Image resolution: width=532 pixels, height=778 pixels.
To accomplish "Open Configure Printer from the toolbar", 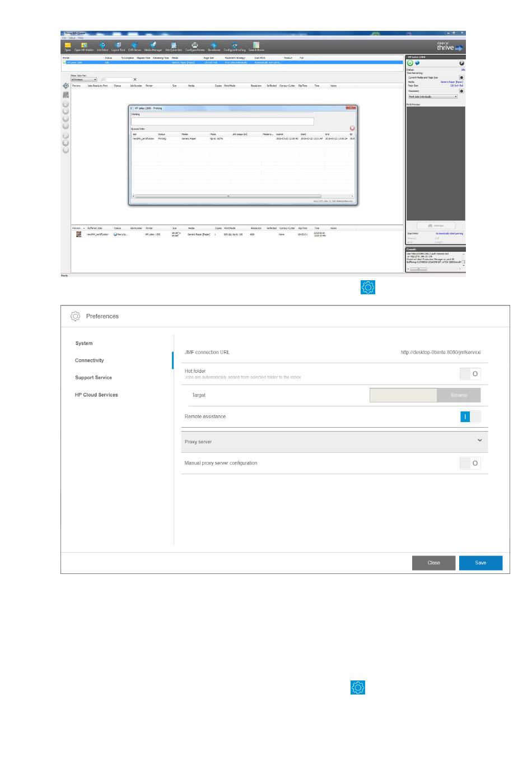I will click(x=195, y=46).
